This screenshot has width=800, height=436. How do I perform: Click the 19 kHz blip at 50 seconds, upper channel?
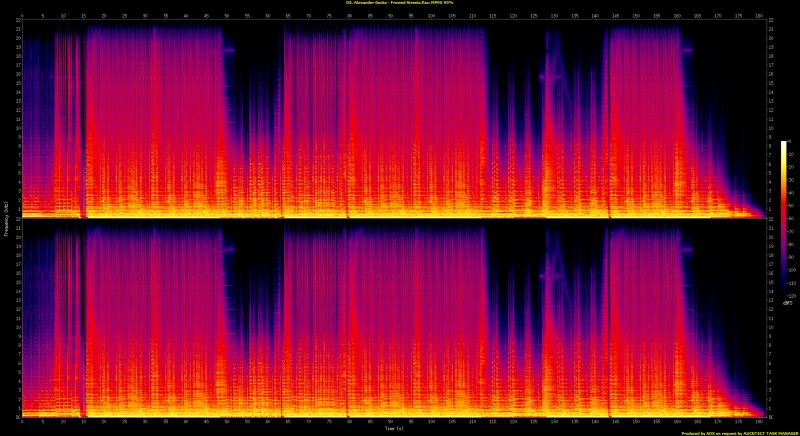click(229, 48)
